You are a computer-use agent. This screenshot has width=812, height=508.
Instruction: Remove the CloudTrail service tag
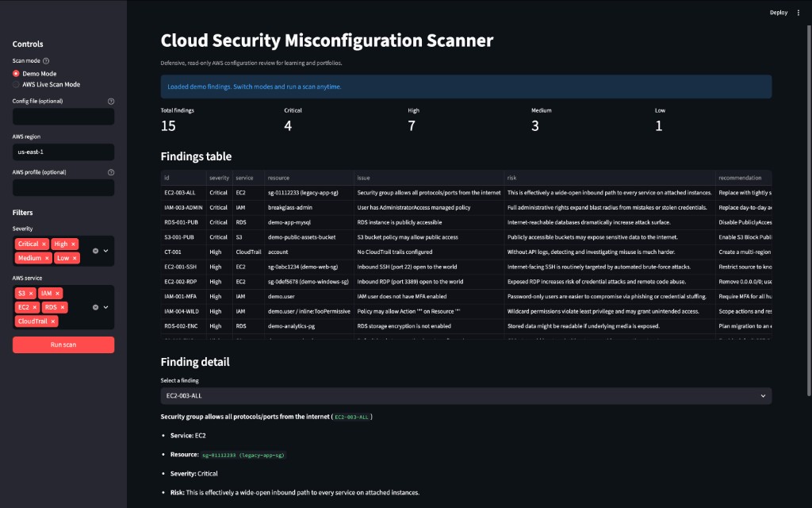[x=53, y=321]
